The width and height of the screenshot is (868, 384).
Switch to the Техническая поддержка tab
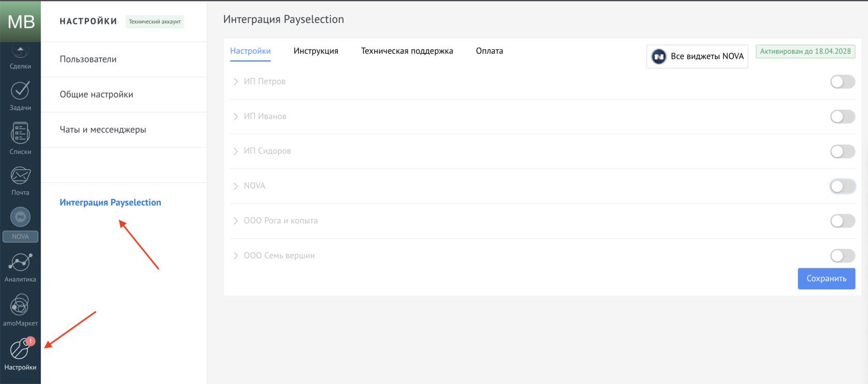click(407, 51)
